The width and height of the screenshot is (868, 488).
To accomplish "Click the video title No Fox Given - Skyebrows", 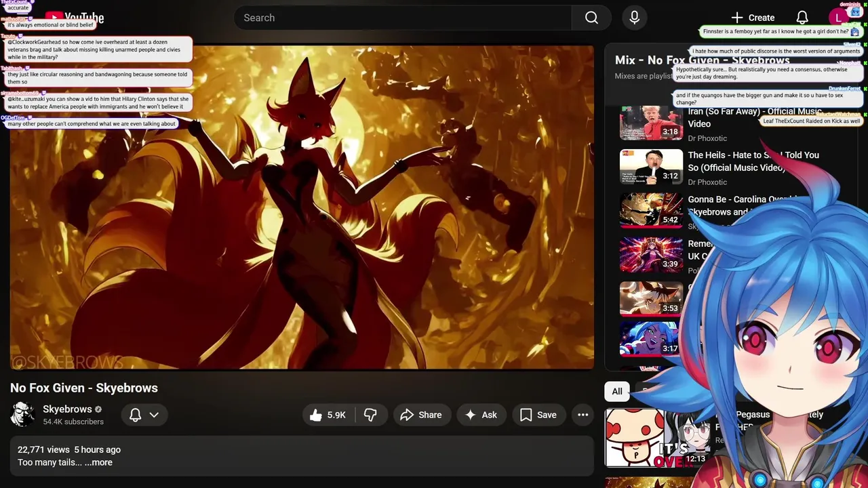I will pyautogui.click(x=84, y=388).
